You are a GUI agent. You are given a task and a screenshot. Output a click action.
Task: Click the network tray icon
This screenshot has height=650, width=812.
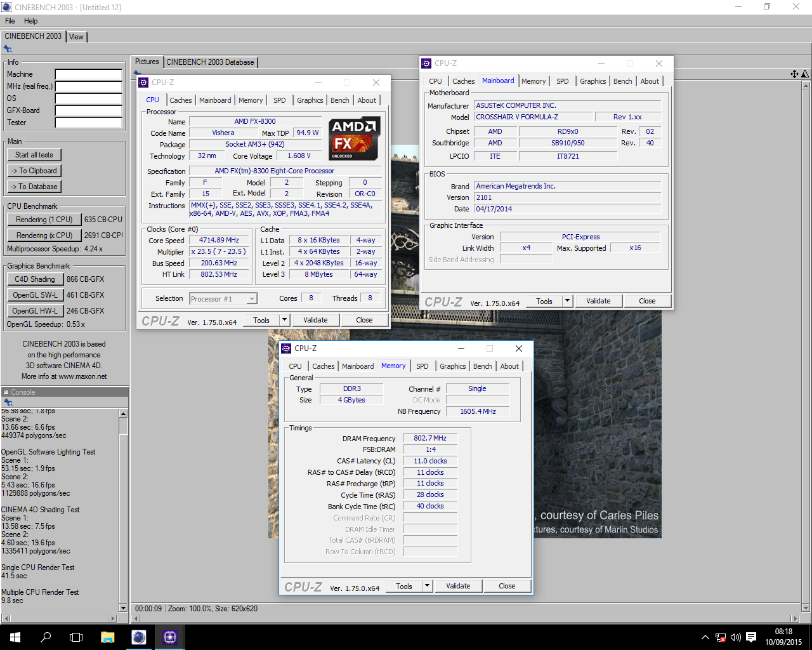coord(721,637)
